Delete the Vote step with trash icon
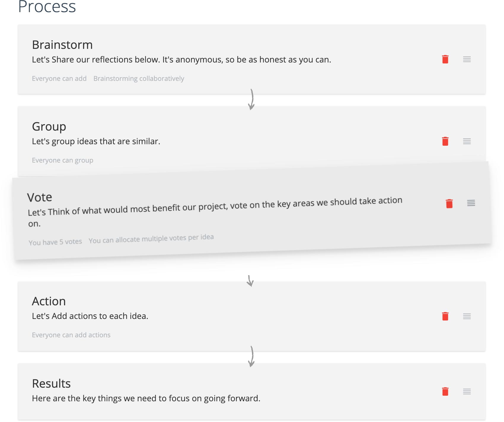504x422 pixels. tap(449, 203)
